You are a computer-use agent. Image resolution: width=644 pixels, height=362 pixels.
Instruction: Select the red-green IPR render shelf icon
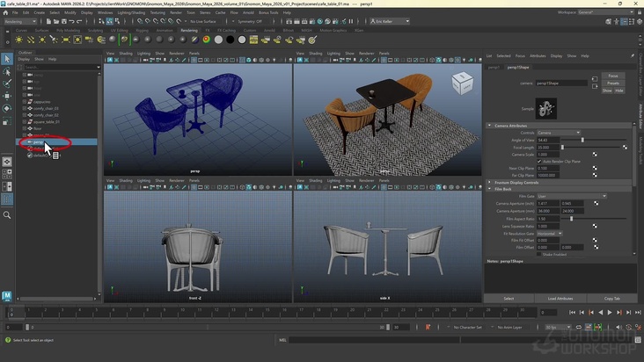click(206, 39)
